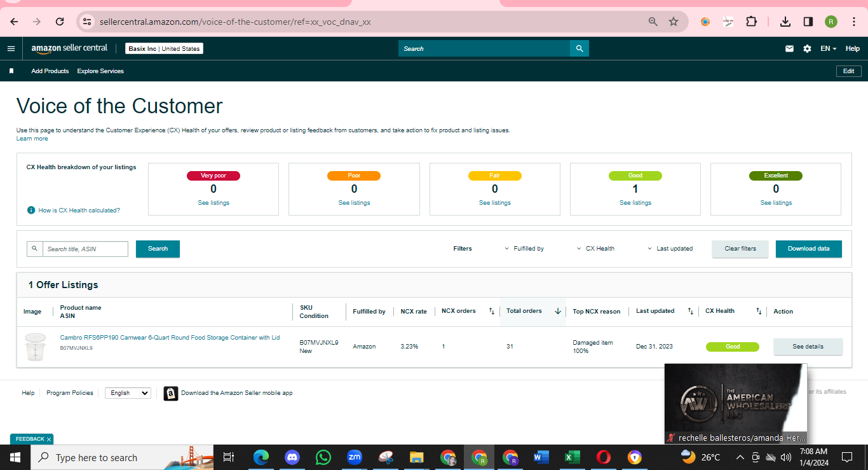Viewport: 868px width, 470px height.
Task: Open the Add Products menu item
Action: pos(50,71)
